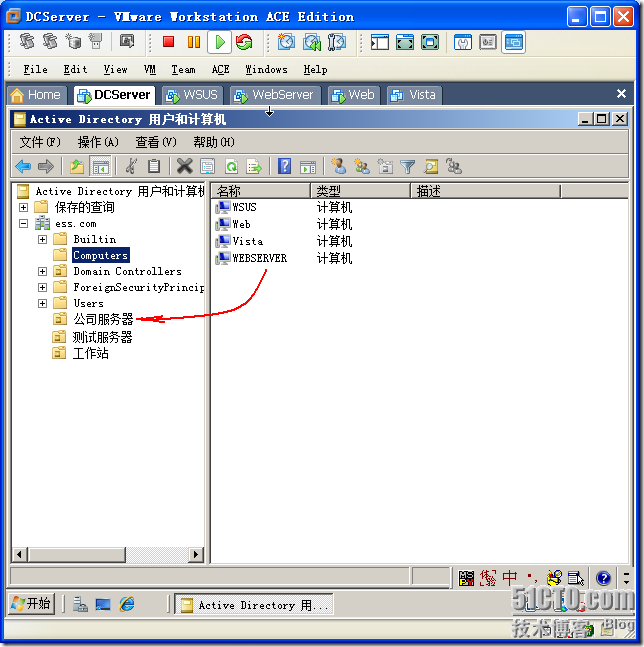
Task: Revert to snapshot in the VMware toolbar
Action: [311, 42]
